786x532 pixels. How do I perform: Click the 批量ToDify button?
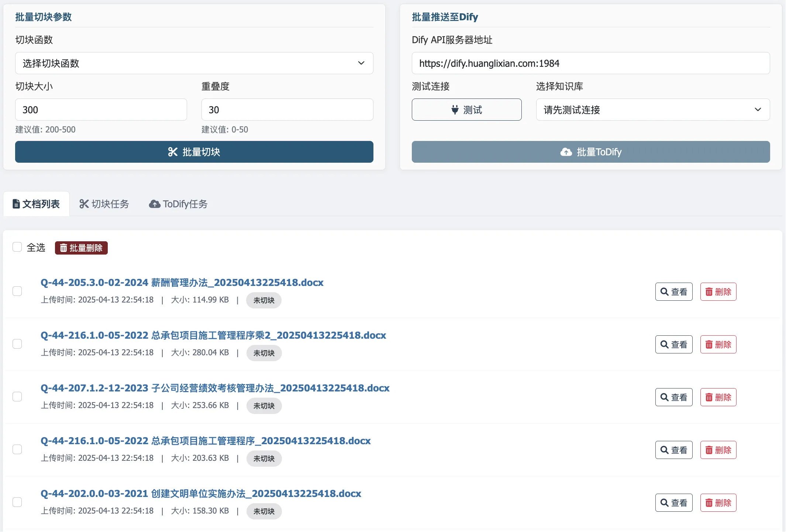(591, 152)
